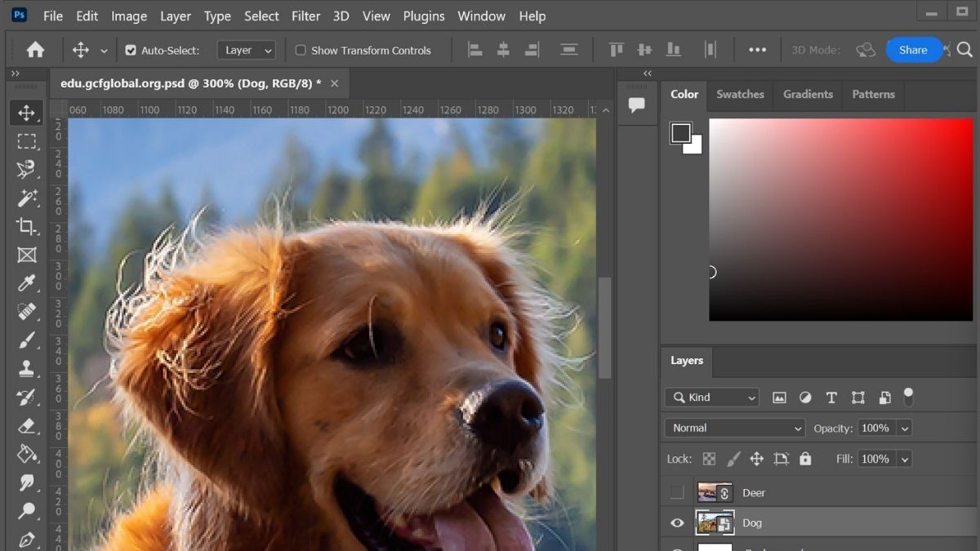
Task: Select the Rectangular Marquee tool
Action: click(26, 141)
